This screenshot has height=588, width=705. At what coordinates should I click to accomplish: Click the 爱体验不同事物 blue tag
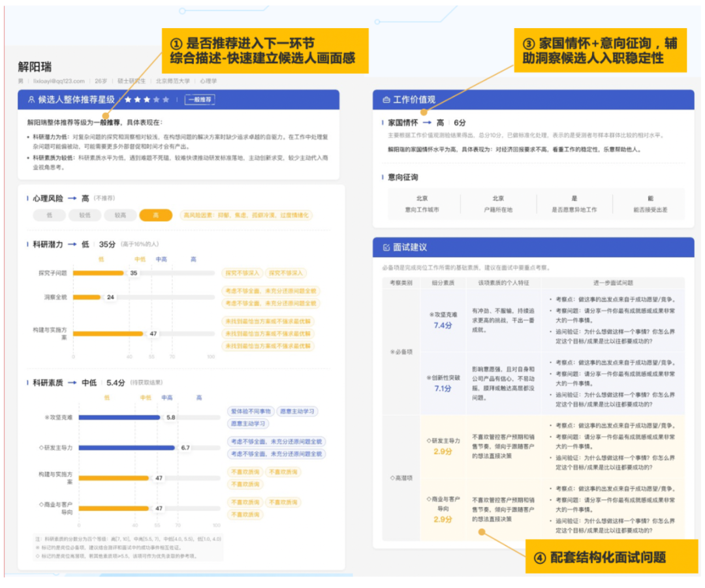pos(250,412)
